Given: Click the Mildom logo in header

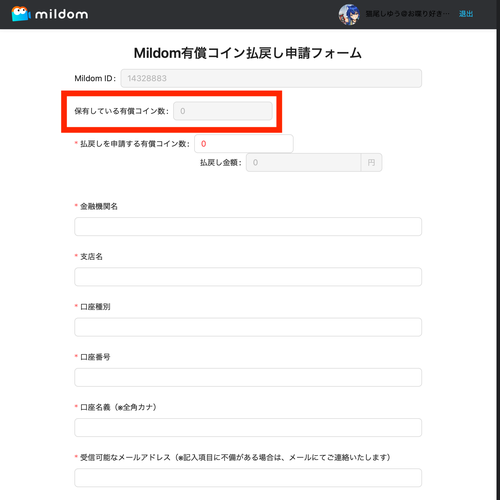Looking at the screenshot, I should (x=50, y=14).
